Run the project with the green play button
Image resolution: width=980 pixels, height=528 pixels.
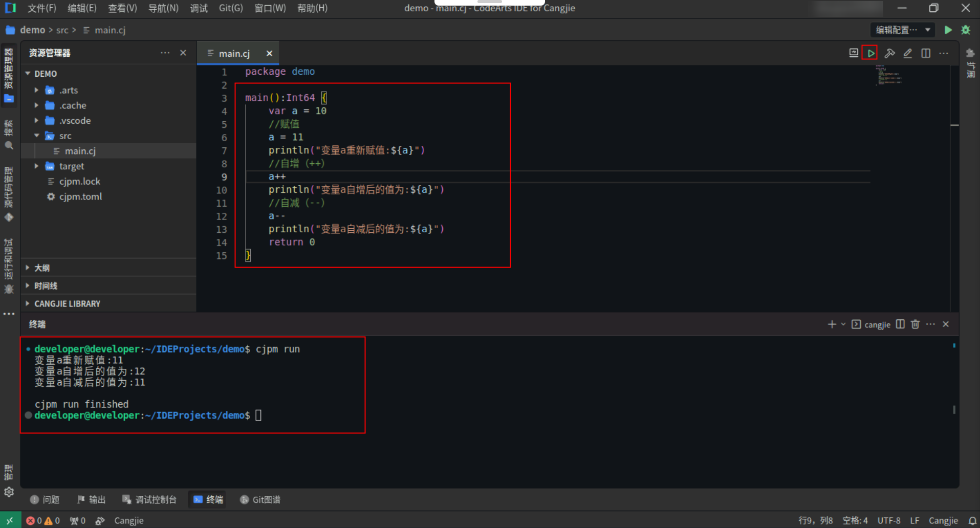click(948, 30)
